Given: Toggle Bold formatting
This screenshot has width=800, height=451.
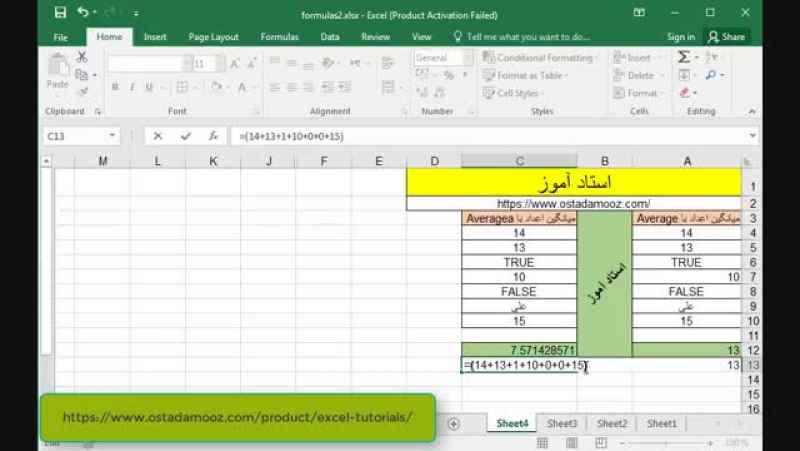Looking at the screenshot, I should pyautogui.click(x=115, y=87).
